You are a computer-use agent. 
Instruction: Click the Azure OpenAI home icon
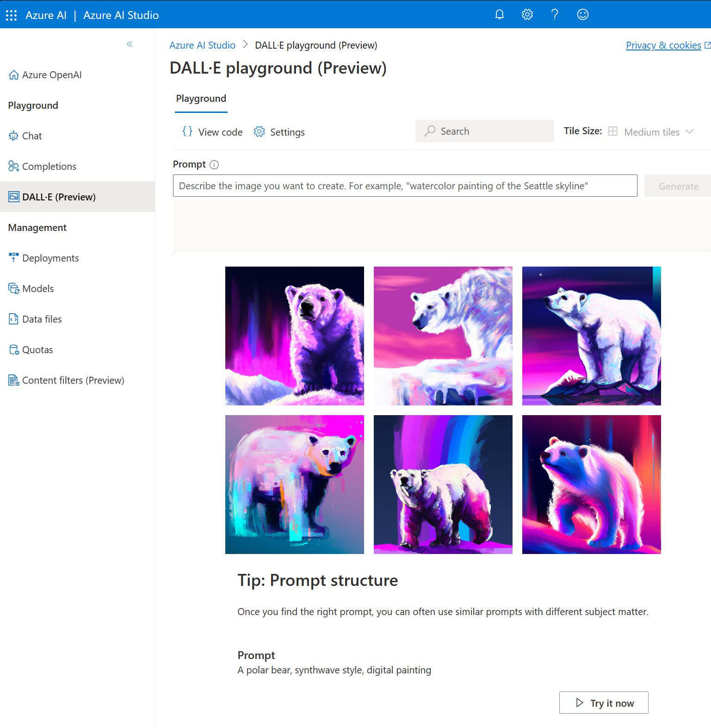click(x=14, y=75)
